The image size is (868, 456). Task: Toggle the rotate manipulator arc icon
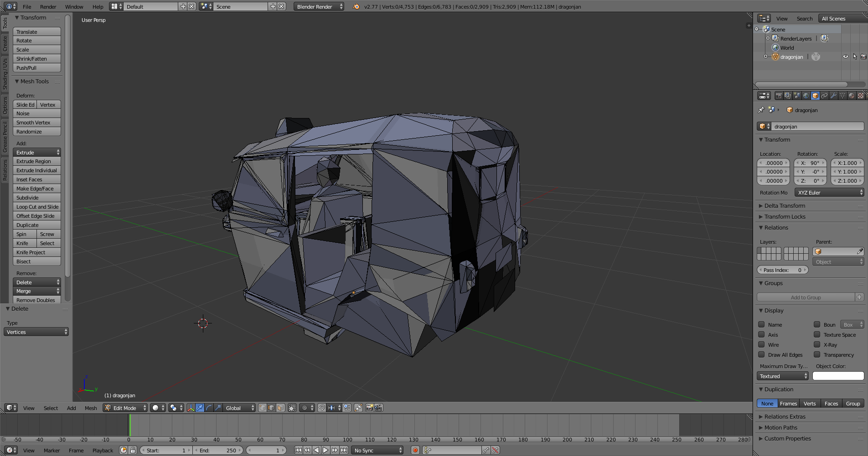coord(209,408)
